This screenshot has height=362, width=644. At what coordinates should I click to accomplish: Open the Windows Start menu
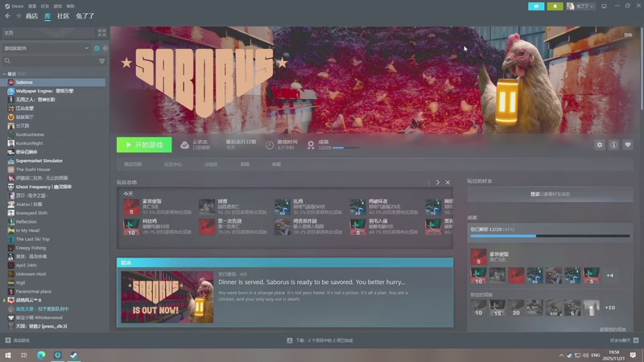click(8, 355)
